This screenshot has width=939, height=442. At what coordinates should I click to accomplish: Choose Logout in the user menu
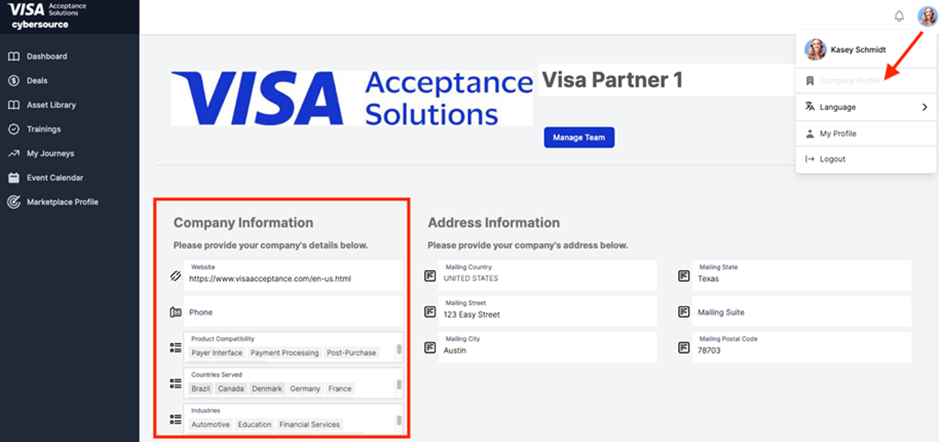pyautogui.click(x=832, y=159)
